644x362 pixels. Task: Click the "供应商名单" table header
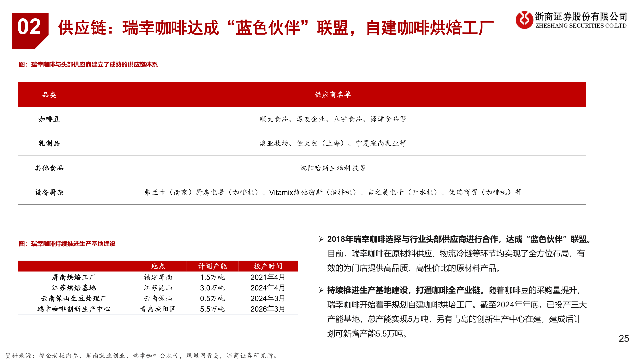click(333, 95)
